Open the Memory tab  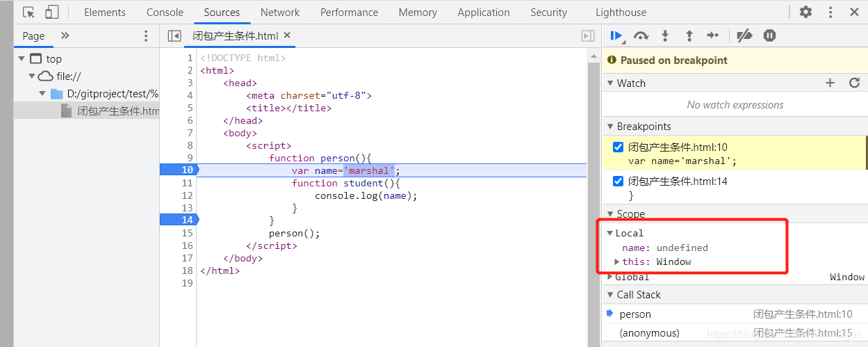click(418, 12)
